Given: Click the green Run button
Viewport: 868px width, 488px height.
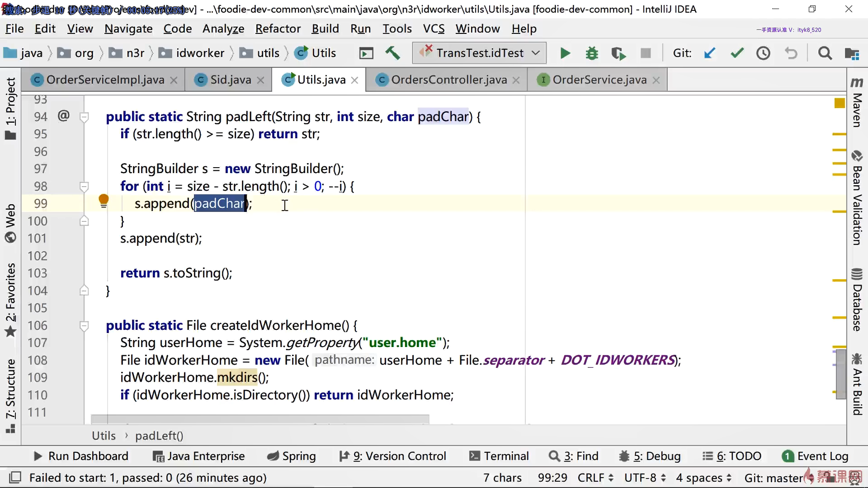Looking at the screenshot, I should coord(565,53).
